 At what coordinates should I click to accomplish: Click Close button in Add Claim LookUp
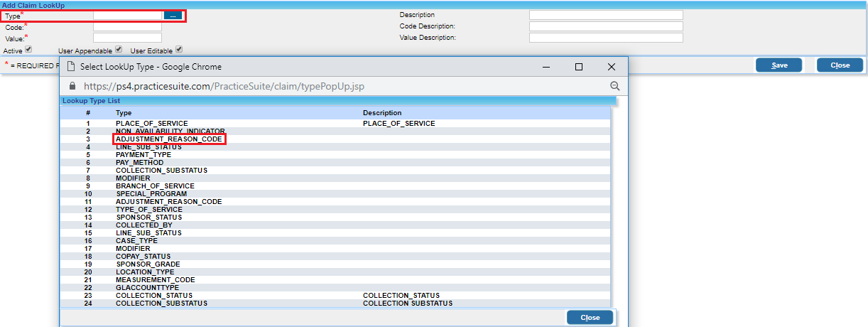(x=840, y=65)
